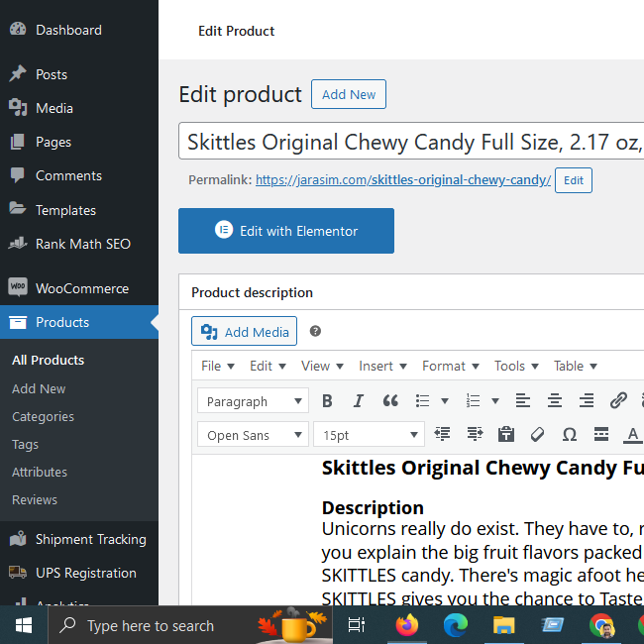Click the permalink Edit button
Screen dimensions: 644x644
point(574,180)
